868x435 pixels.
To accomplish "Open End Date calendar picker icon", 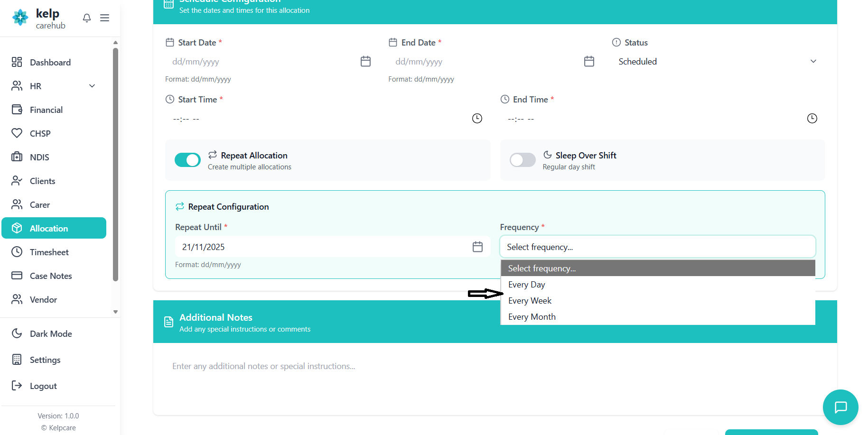I will pyautogui.click(x=589, y=62).
